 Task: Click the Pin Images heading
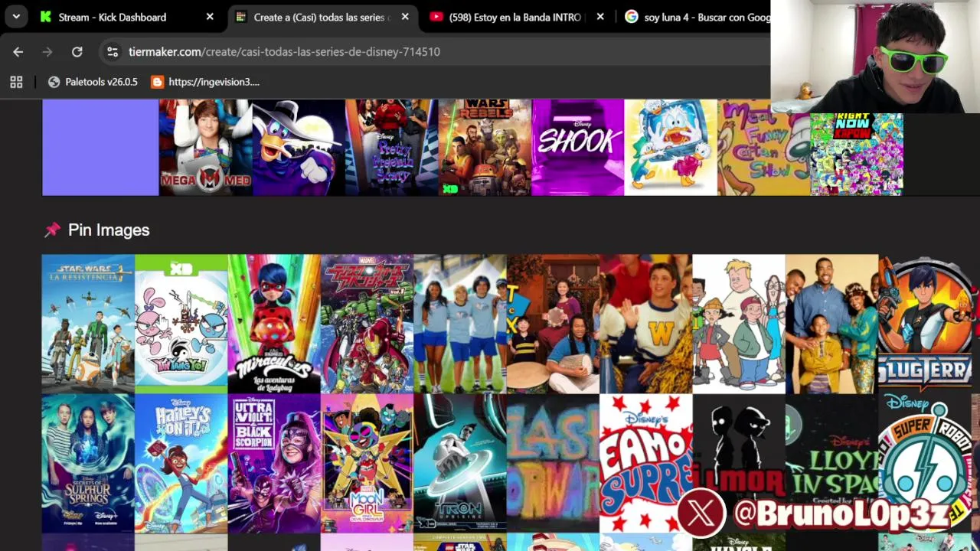(x=109, y=230)
